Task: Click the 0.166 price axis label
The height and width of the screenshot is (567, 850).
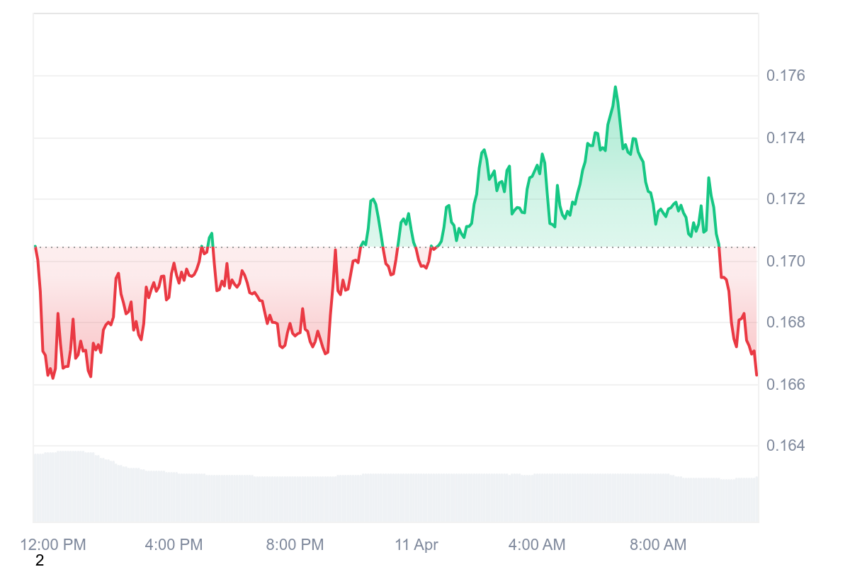Action: 785,384
